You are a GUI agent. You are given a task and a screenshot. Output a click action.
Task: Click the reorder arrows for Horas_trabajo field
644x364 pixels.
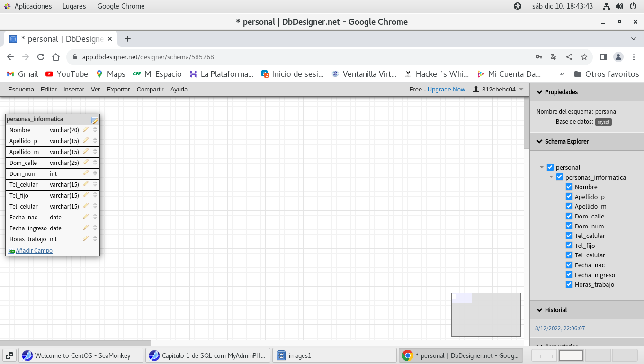pyautogui.click(x=95, y=239)
